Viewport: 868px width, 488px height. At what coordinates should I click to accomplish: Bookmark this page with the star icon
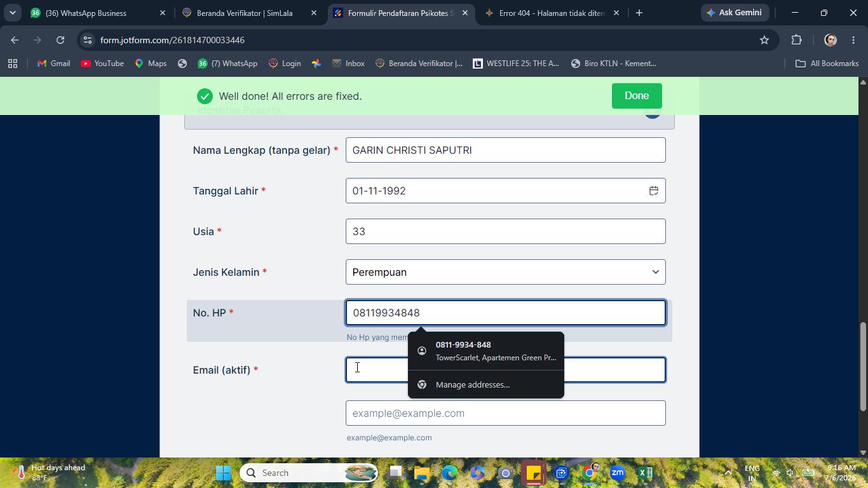coord(764,40)
